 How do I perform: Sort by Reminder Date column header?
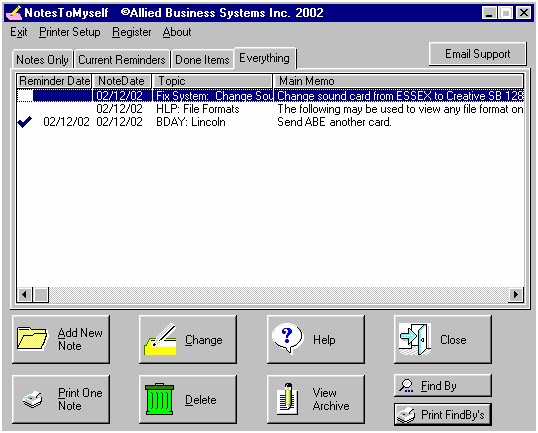[x=54, y=81]
